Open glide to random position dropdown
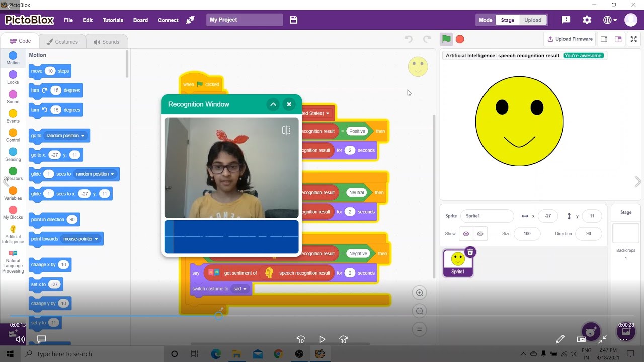This screenshot has width=644, height=362. point(95,174)
